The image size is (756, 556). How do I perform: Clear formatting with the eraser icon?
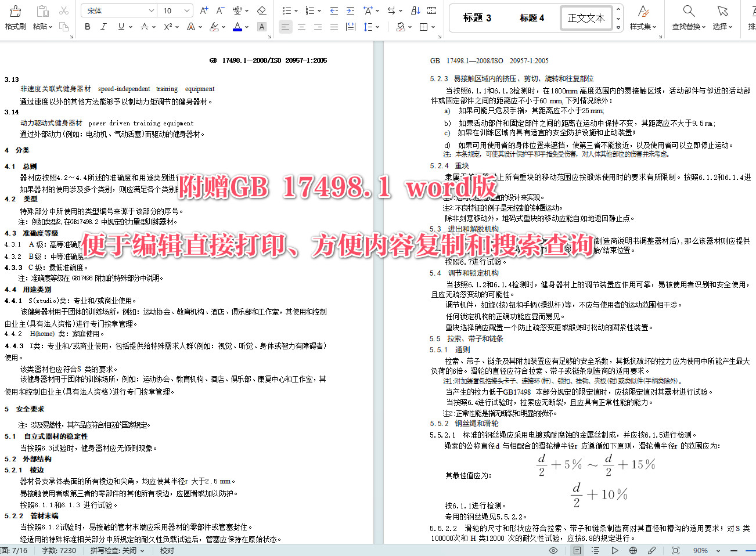pos(261,10)
